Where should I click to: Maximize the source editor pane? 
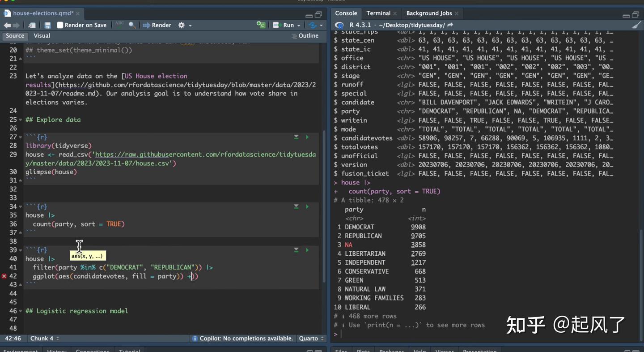tap(318, 15)
